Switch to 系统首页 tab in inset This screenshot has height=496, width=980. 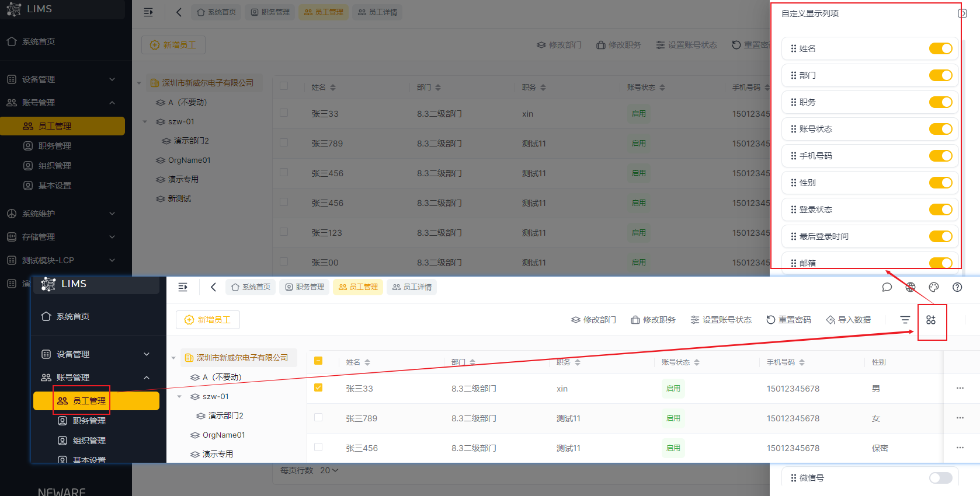pos(251,287)
